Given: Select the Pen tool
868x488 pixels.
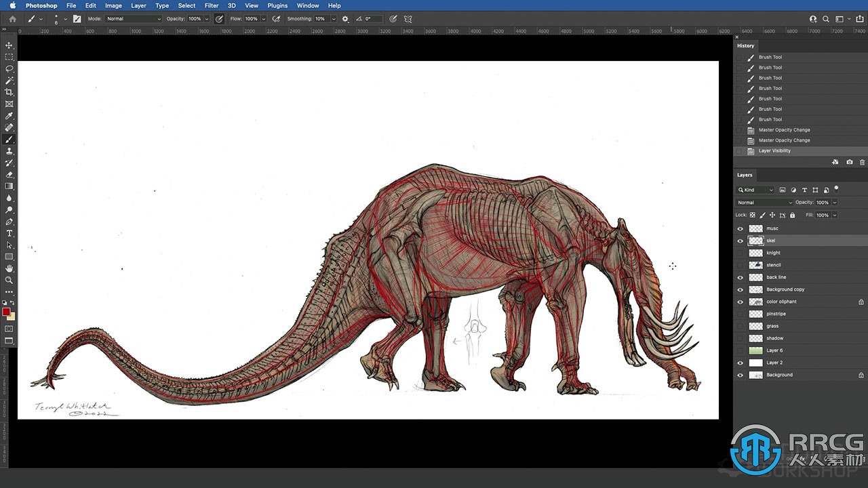Looking at the screenshot, I should (9, 222).
